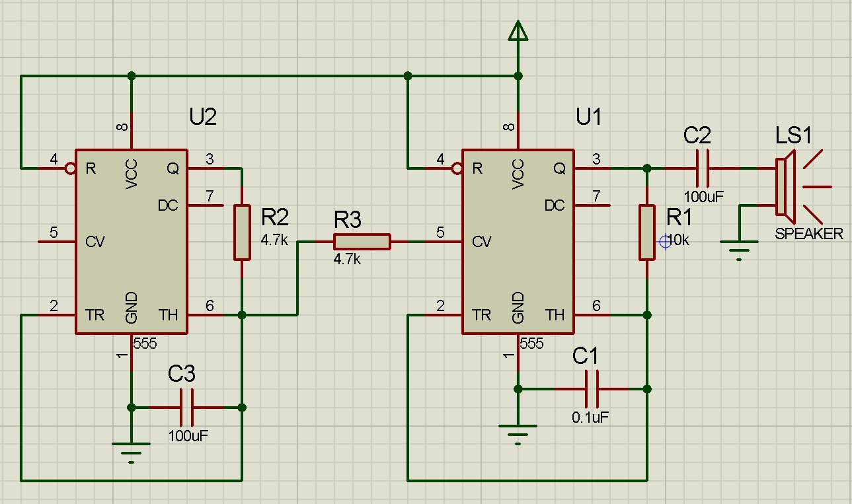Click U2's Q pin 3 line
Image resolution: width=852 pixels, height=504 pixels.
click(206, 168)
